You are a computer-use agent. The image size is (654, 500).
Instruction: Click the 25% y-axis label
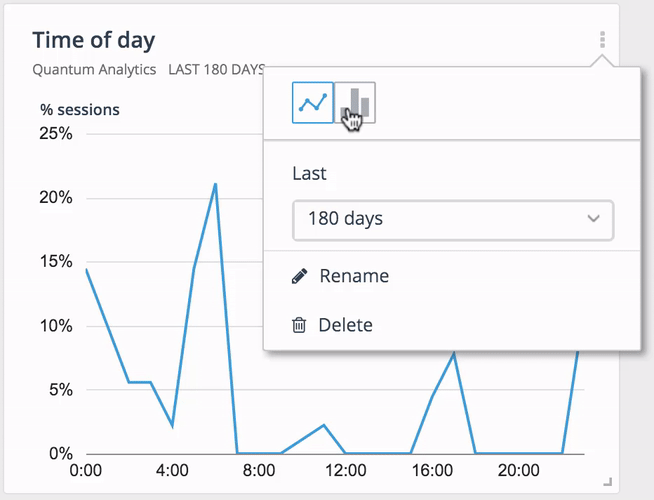pos(56,133)
